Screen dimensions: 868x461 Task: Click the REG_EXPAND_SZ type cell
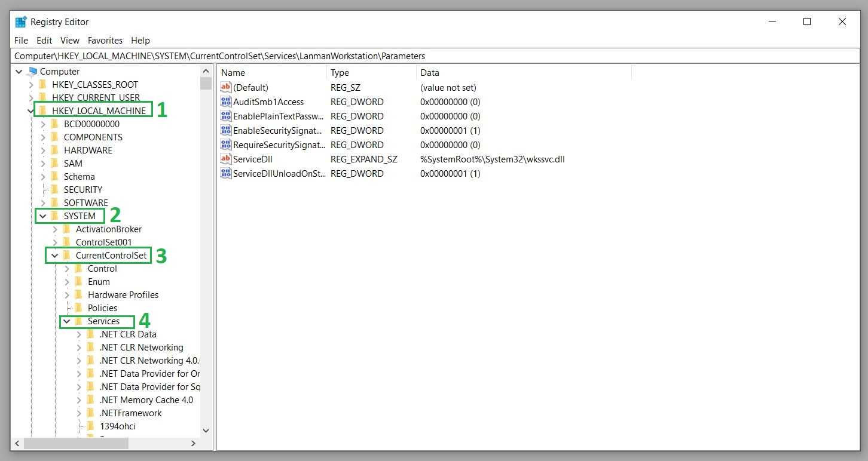(x=364, y=159)
